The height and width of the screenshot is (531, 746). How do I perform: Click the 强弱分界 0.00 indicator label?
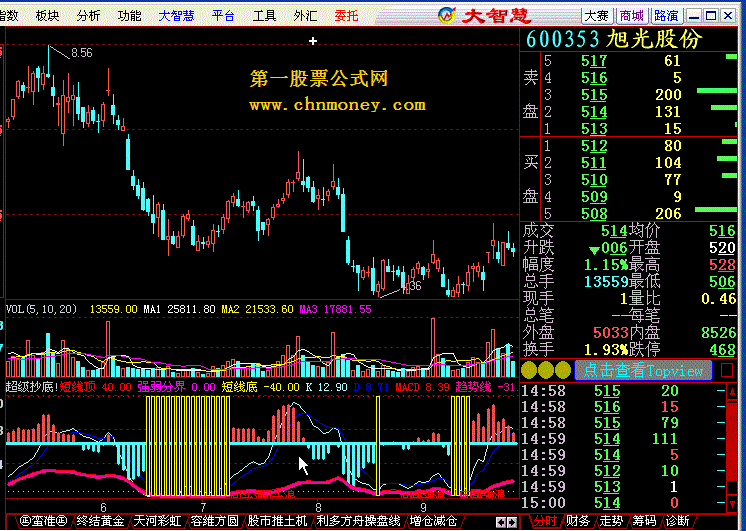[176, 387]
